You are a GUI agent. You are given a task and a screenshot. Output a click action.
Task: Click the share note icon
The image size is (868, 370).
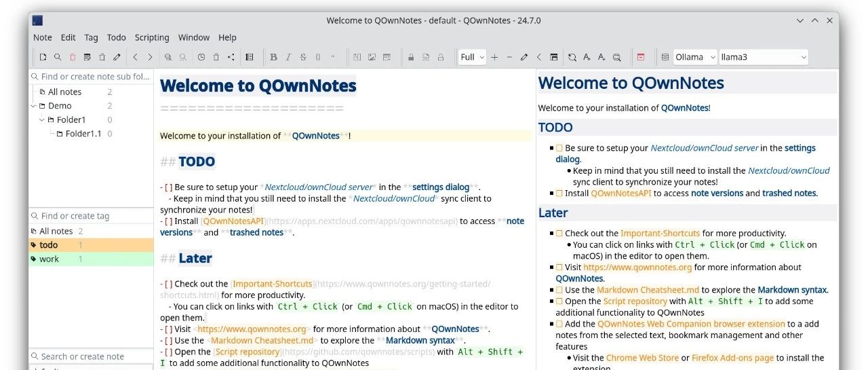click(231, 57)
